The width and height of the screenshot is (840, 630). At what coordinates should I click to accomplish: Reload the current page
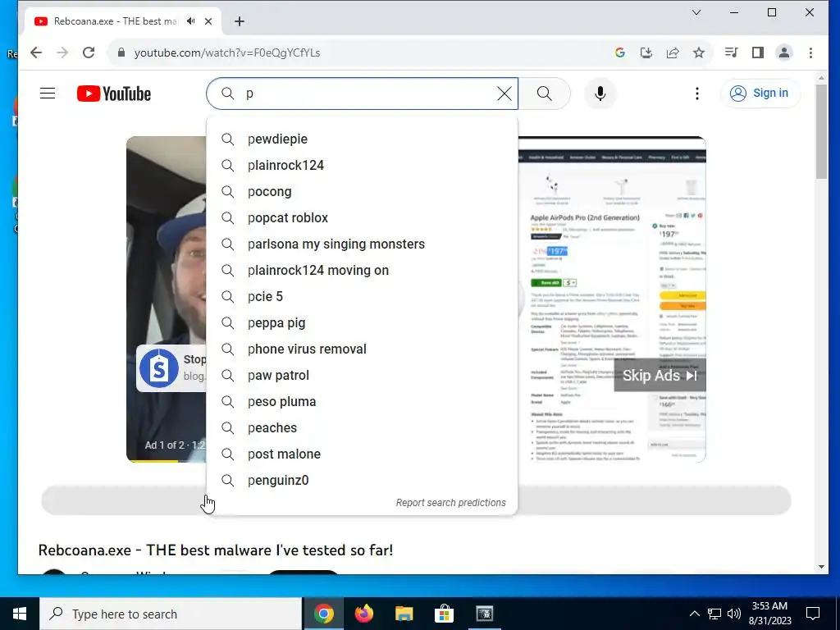pos(89,52)
